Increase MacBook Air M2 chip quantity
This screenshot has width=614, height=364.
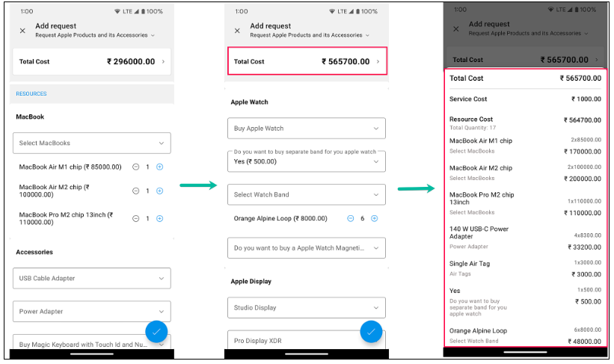(x=160, y=191)
